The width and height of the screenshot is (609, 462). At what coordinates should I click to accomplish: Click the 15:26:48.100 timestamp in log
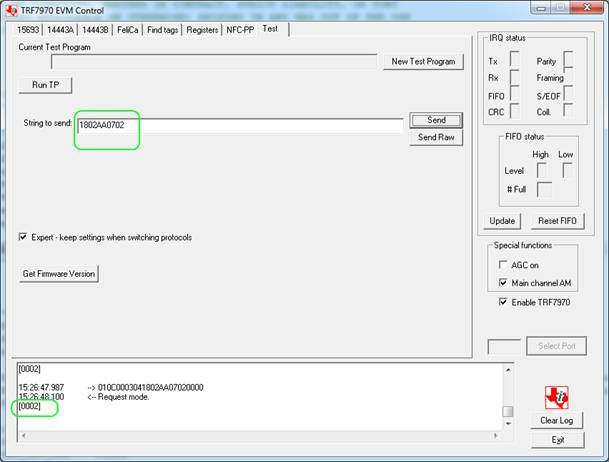point(41,397)
